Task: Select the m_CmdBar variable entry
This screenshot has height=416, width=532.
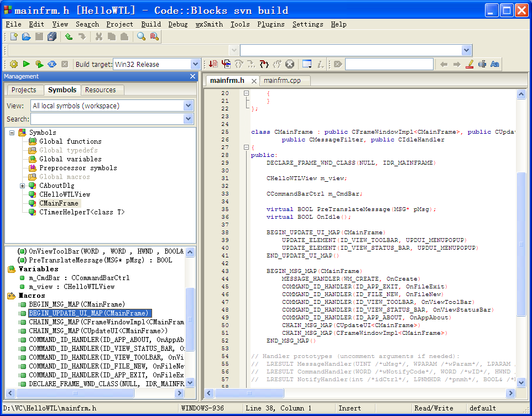Action: [79, 278]
